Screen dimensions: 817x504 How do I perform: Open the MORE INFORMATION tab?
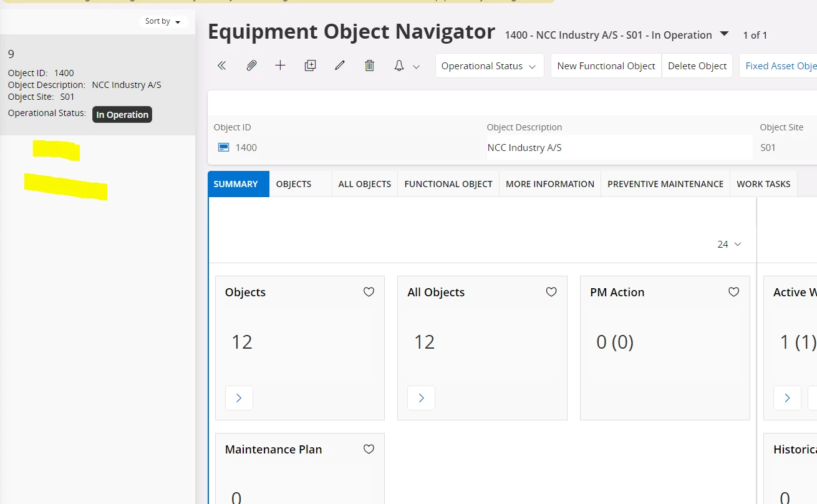(550, 184)
